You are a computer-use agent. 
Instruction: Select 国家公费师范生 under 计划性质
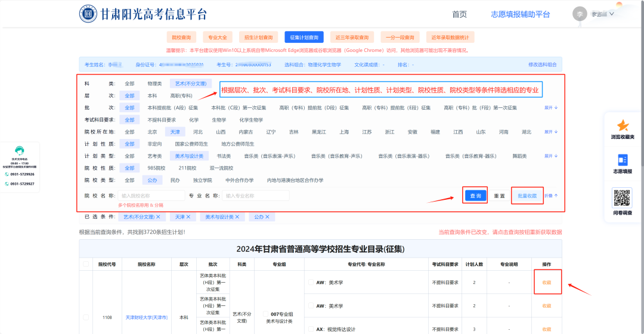click(191, 144)
